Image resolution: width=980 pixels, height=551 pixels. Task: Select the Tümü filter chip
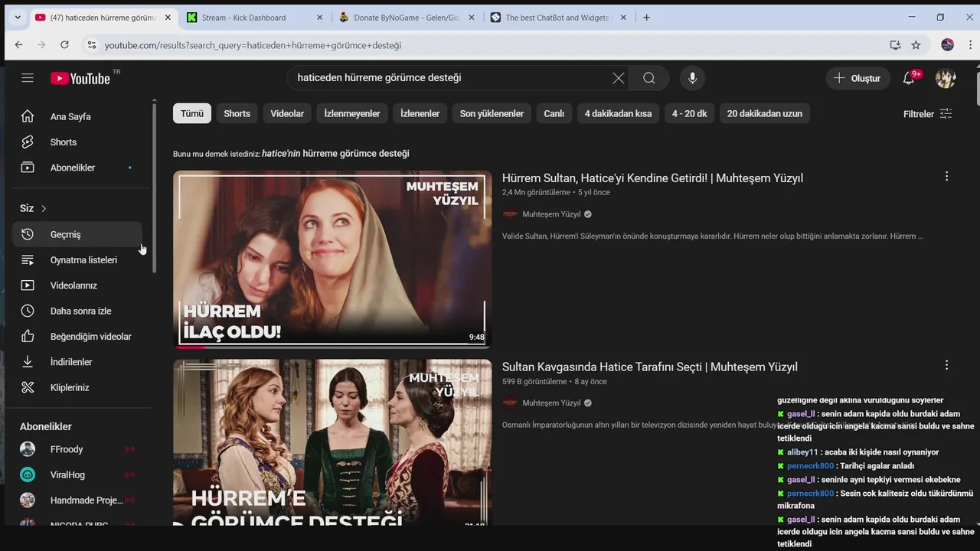click(x=192, y=113)
